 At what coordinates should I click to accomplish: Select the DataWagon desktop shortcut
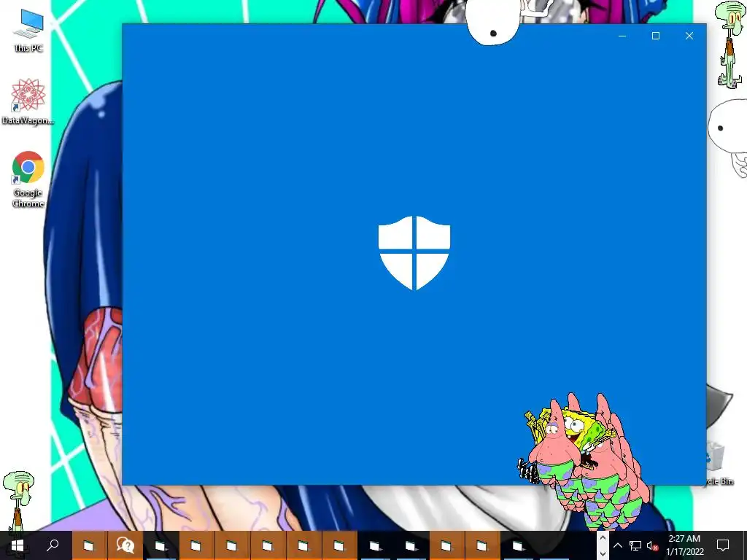tap(28, 102)
